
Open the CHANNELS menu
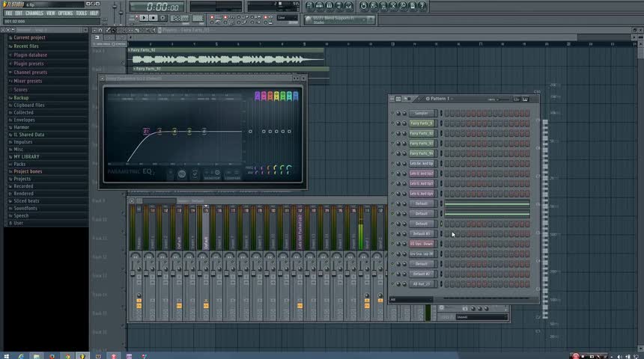coord(34,13)
